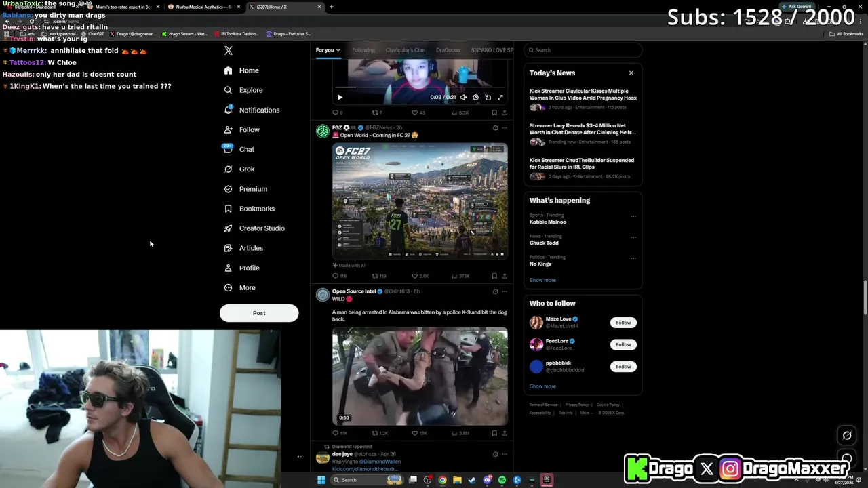
Task: Open the X logo in the sidebar
Action: point(229,51)
